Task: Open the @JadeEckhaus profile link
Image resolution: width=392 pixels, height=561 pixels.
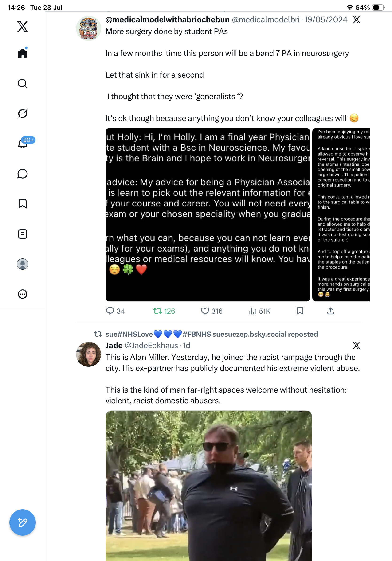Action: tap(151, 345)
